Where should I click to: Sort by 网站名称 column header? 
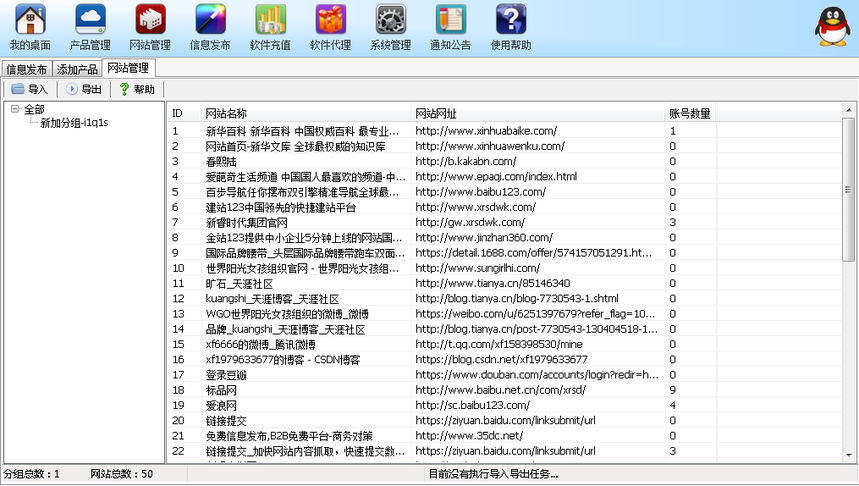pos(306,113)
